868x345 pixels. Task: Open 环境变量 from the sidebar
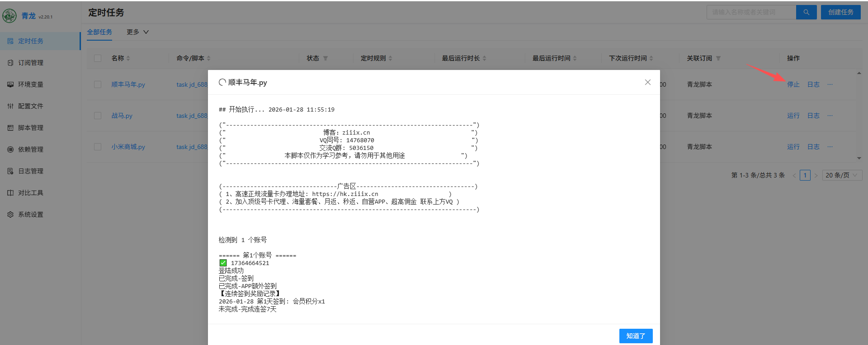click(30, 84)
